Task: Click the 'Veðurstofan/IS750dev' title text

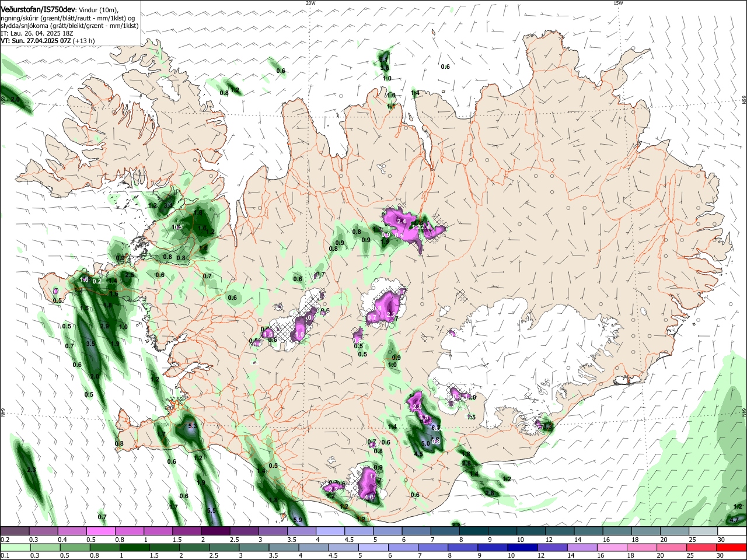Action: coord(39,10)
